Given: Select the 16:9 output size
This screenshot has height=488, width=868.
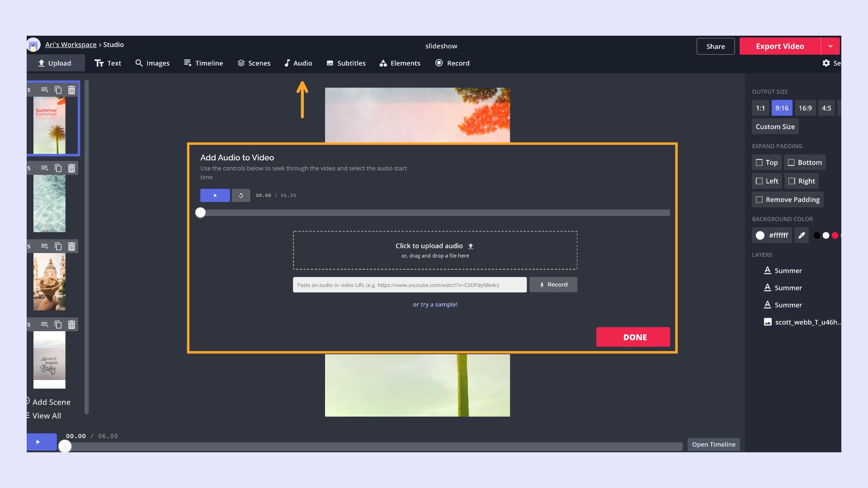Looking at the screenshot, I should click(805, 108).
